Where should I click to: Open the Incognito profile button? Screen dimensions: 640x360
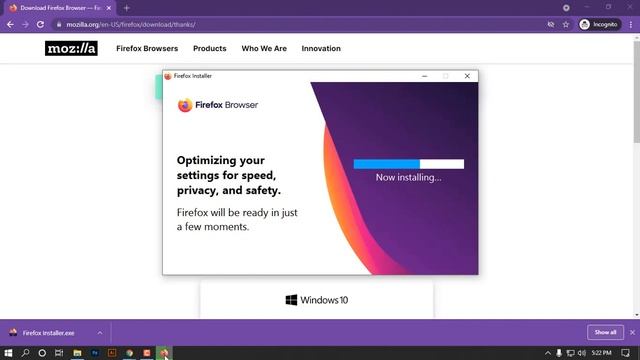point(599,24)
